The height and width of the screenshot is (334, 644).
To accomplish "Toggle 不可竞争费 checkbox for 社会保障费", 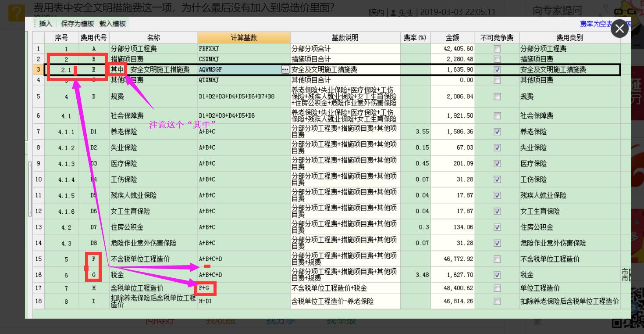I will pos(497,116).
